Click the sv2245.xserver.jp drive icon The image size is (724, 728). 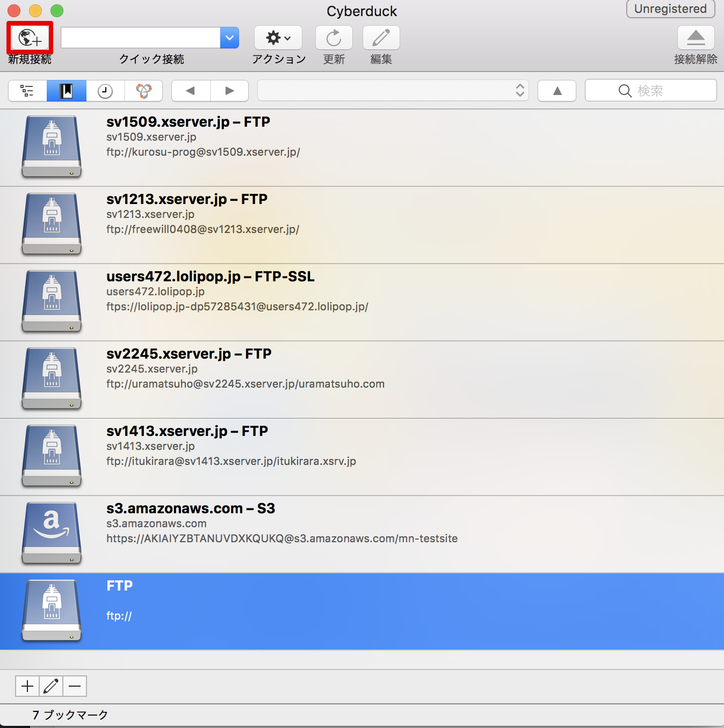pyautogui.click(x=52, y=378)
